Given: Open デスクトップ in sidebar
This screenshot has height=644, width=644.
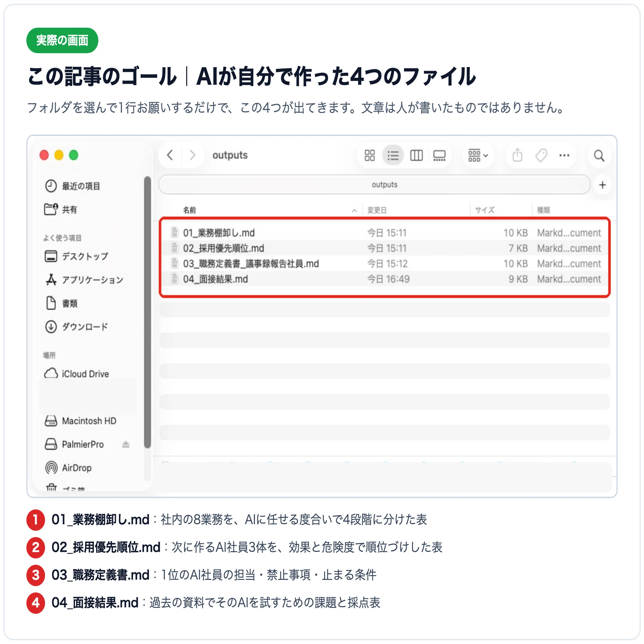Looking at the screenshot, I should pos(76,256).
